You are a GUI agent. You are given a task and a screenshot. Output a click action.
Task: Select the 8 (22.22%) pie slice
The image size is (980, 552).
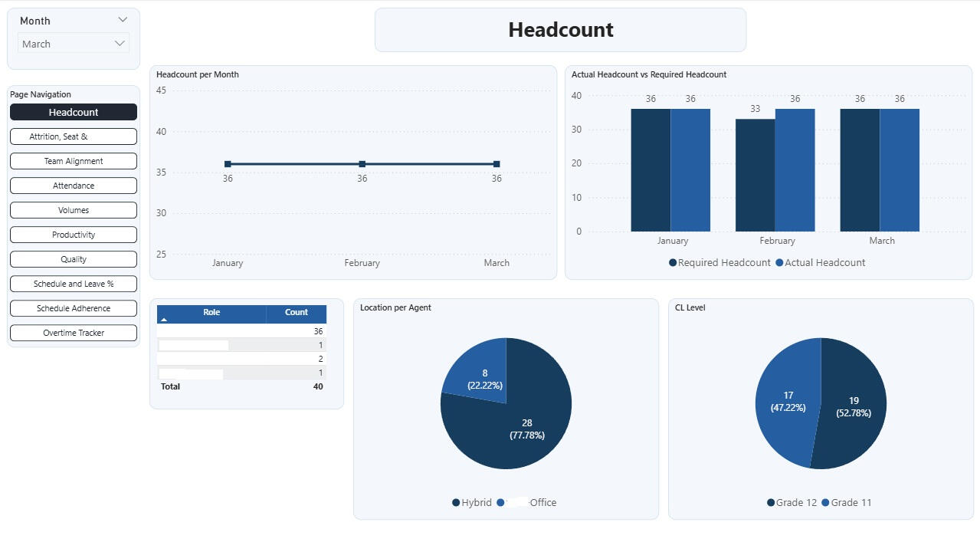[481, 374]
